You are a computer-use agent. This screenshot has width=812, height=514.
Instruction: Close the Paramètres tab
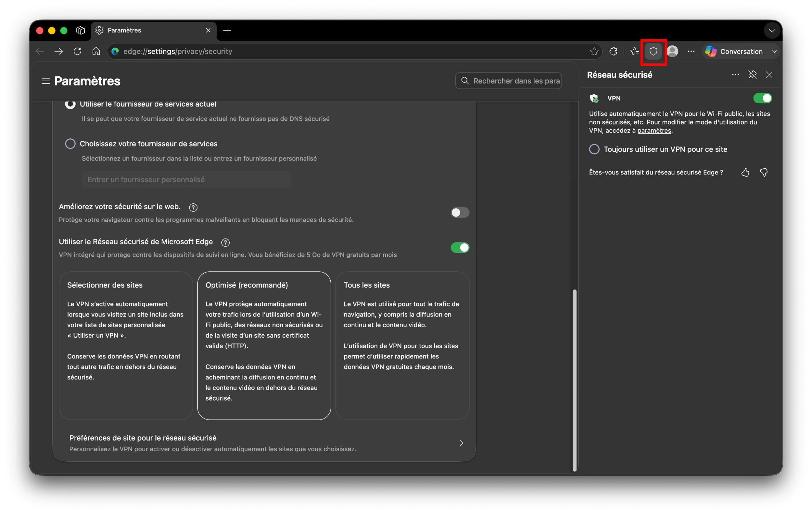coord(208,30)
